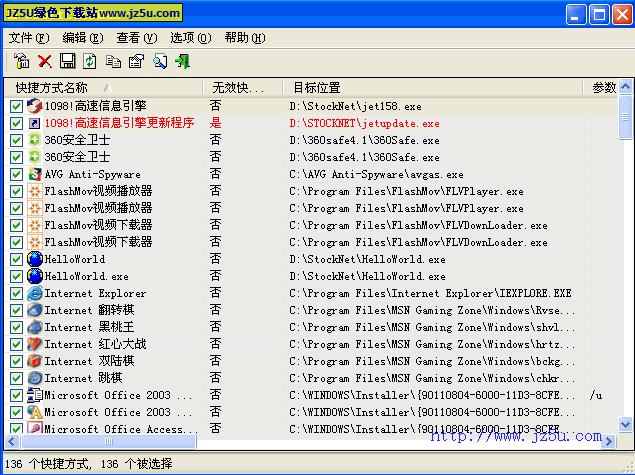Click the Microsoft Office Access row icon
This screenshot has width=635, height=475.
(x=35, y=428)
